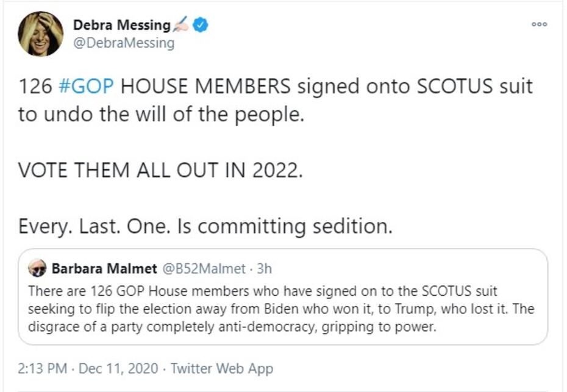The width and height of the screenshot is (567, 392).
Task: Open the three-dot more options menu
Action: 539,24
